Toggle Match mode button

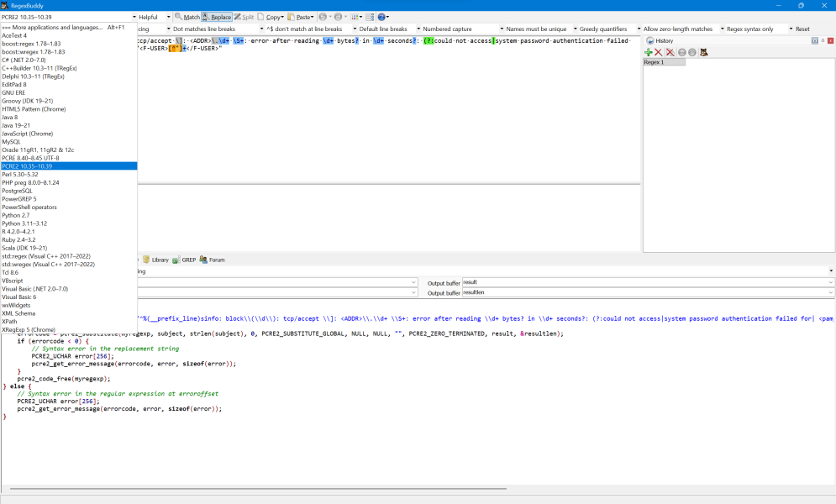[x=187, y=17]
